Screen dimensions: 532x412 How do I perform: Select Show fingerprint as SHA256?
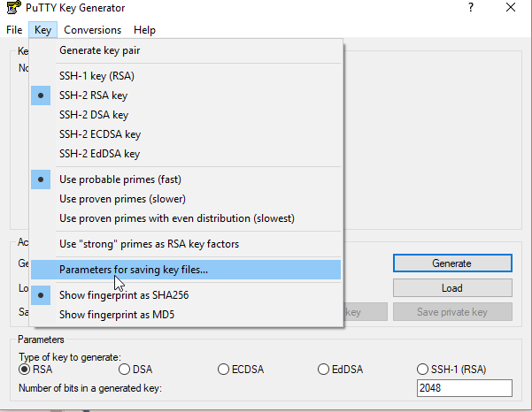pos(186,295)
